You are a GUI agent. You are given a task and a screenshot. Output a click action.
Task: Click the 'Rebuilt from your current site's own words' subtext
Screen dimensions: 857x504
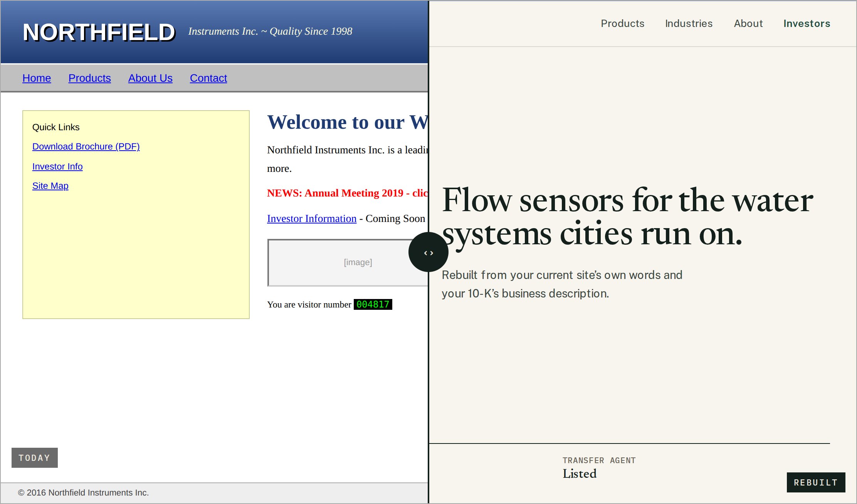tap(562, 284)
